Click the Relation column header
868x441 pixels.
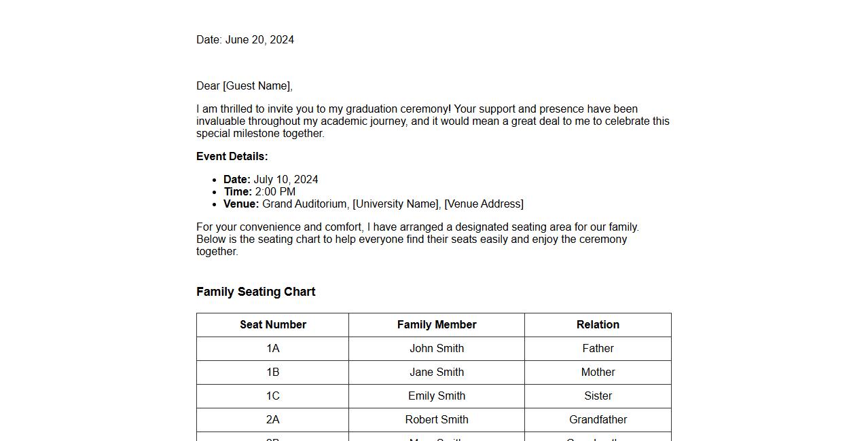pyautogui.click(x=598, y=325)
